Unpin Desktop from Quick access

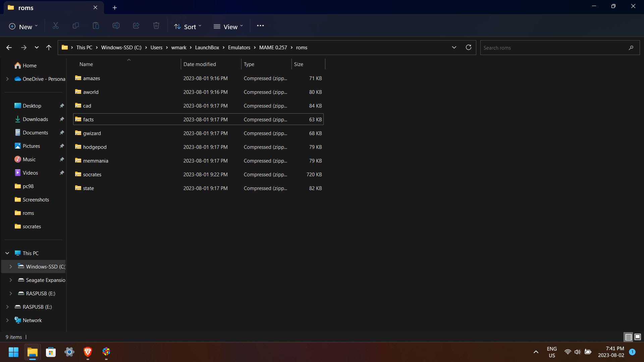[x=62, y=106]
